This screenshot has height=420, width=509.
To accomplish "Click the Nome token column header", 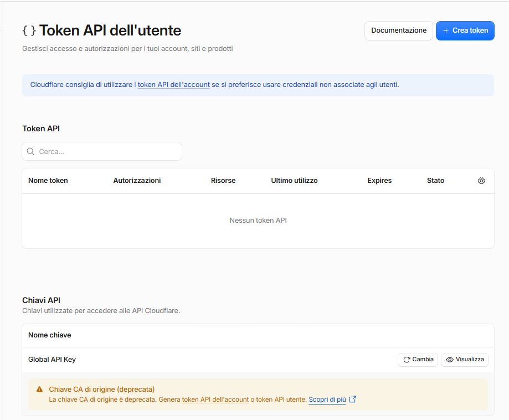I will tap(48, 181).
